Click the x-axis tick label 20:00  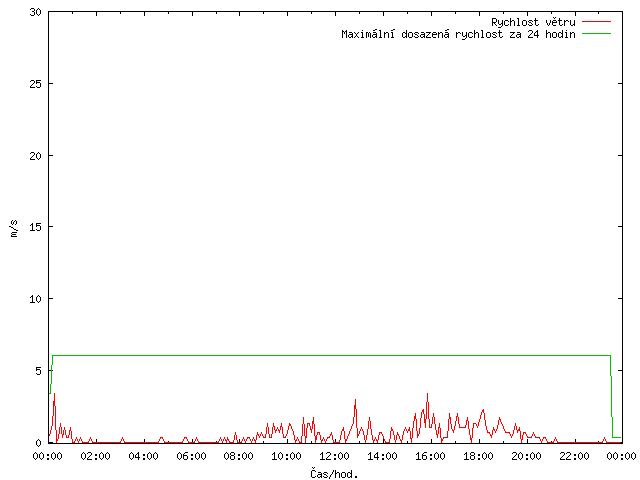tap(526, 456)
